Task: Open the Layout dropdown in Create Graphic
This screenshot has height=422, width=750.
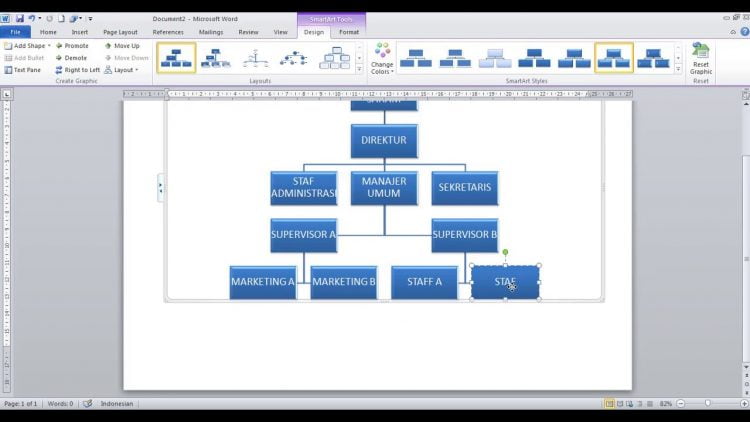Action: pos(121,70)
